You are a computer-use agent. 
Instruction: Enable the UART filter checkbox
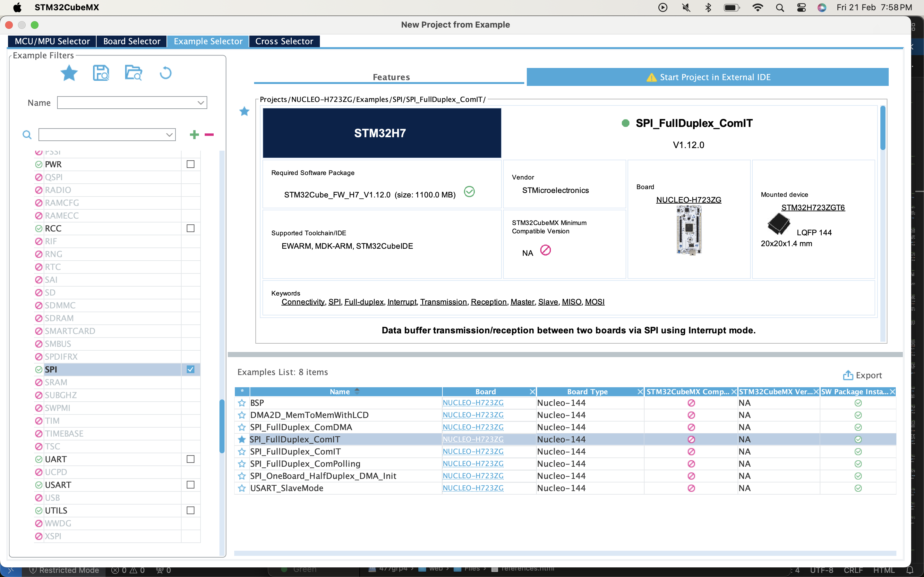(191, 459)
